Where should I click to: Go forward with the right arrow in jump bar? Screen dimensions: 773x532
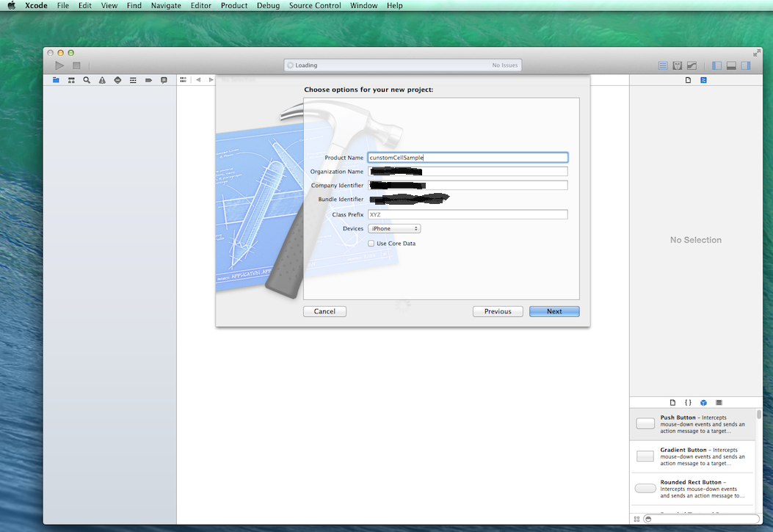pos(211,80)
